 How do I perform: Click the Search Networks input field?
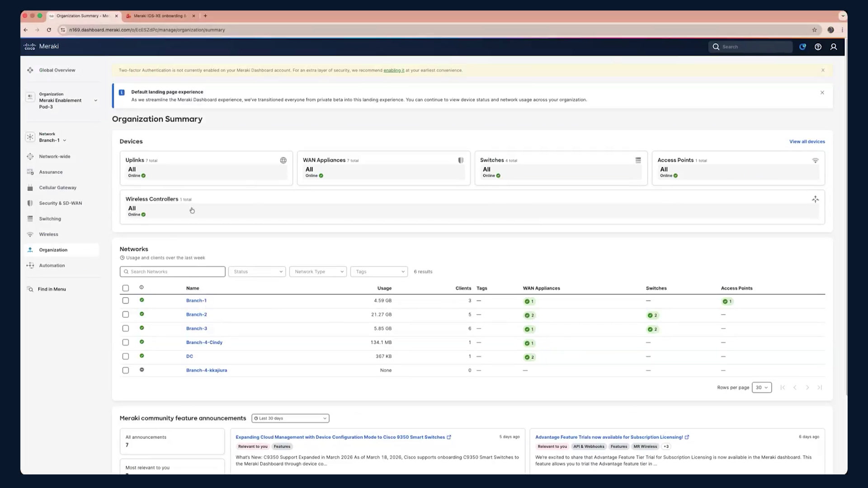pyautogui.click(x=173, y=272)
